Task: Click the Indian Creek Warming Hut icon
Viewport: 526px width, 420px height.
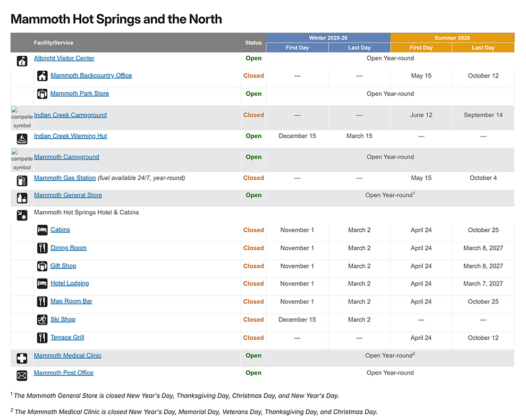Action: [22, 139]
